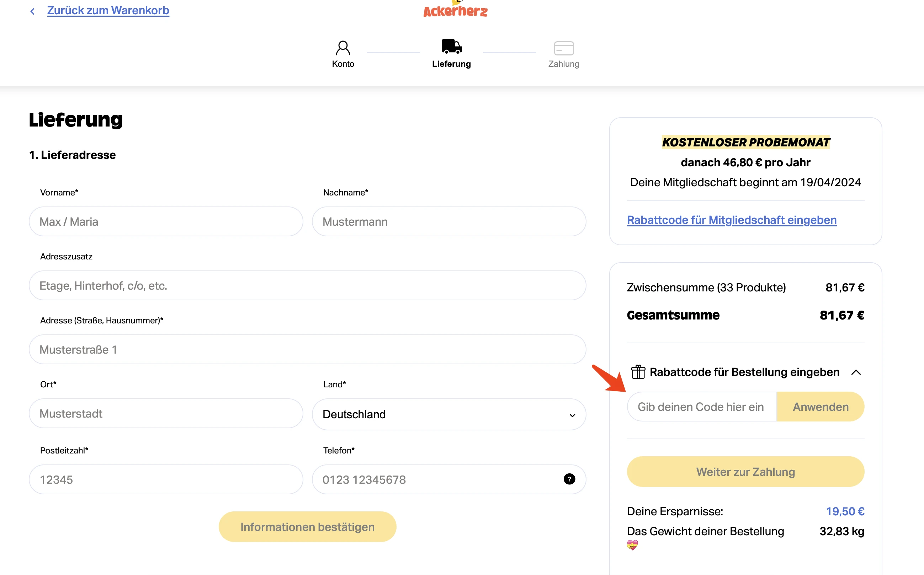Click the 'danach 46,80 € pro Jahr' text
The height and width of the screenshot is (575, 924).
coord(745,162)
